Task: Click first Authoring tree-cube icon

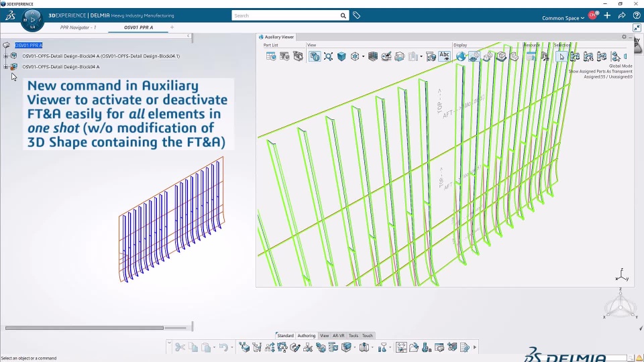Action: coord(244,348)
